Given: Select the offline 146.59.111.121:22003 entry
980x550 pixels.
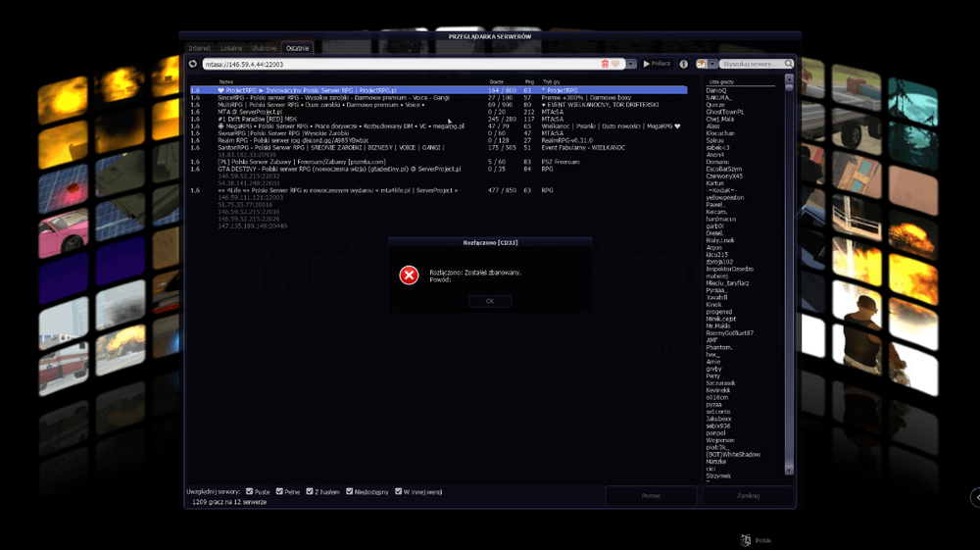Looking at the screenshot, I should coord(251,197).
